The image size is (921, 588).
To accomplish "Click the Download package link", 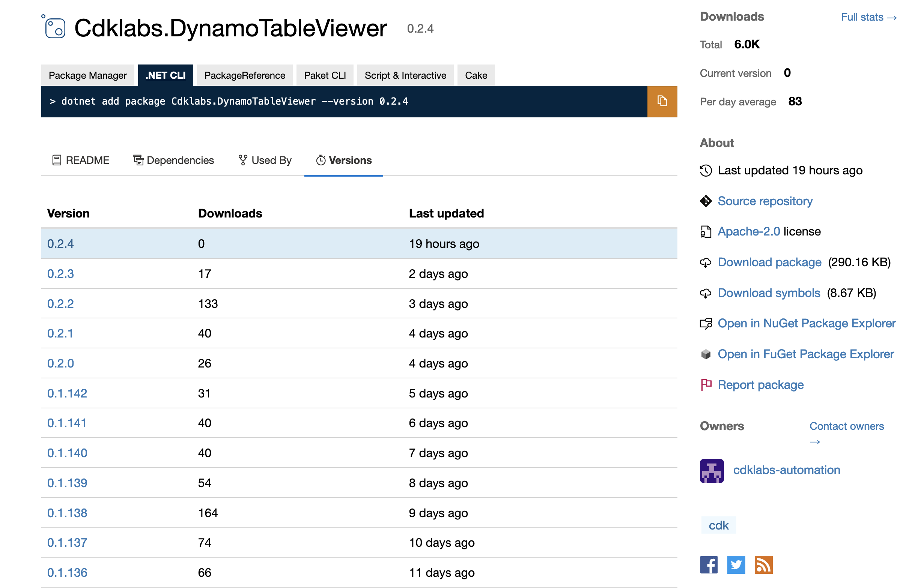I will pos(769,262).
